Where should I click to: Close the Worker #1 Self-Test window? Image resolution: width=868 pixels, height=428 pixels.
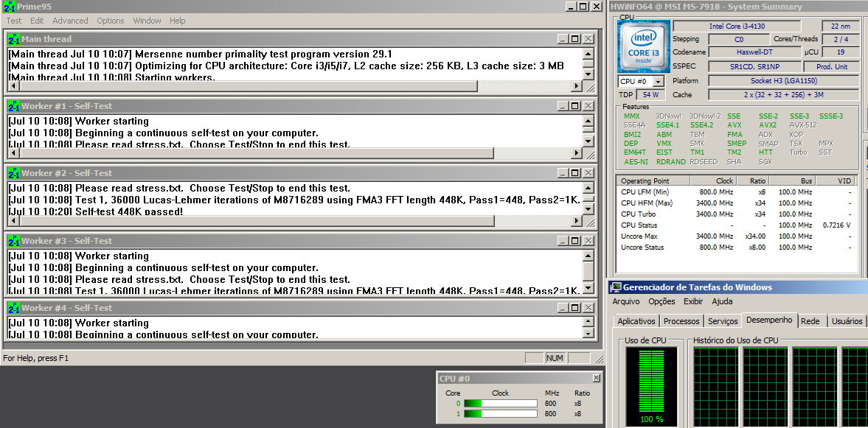pos(588,106)
